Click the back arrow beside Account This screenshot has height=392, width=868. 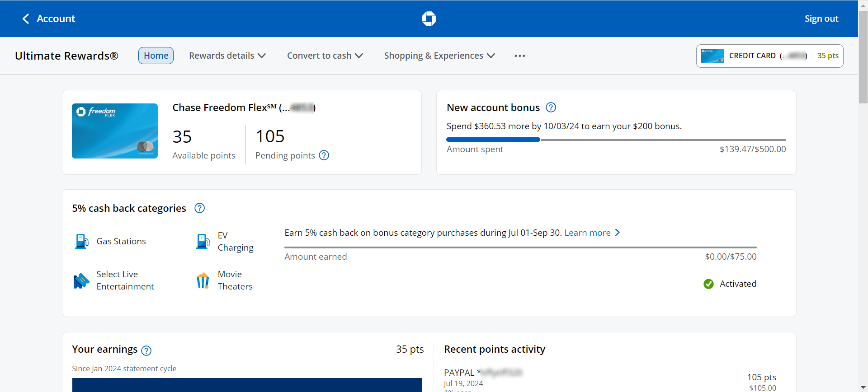coord(26,19)
